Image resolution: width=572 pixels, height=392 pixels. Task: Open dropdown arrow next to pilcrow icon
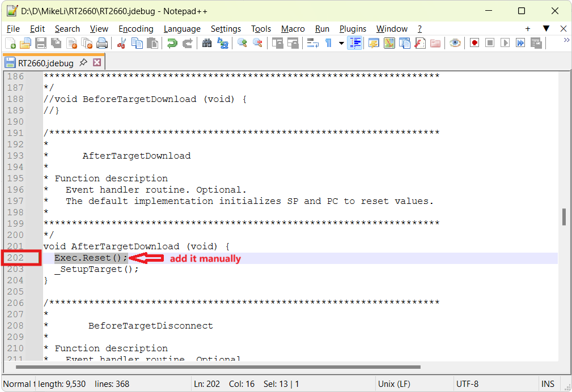341,44
